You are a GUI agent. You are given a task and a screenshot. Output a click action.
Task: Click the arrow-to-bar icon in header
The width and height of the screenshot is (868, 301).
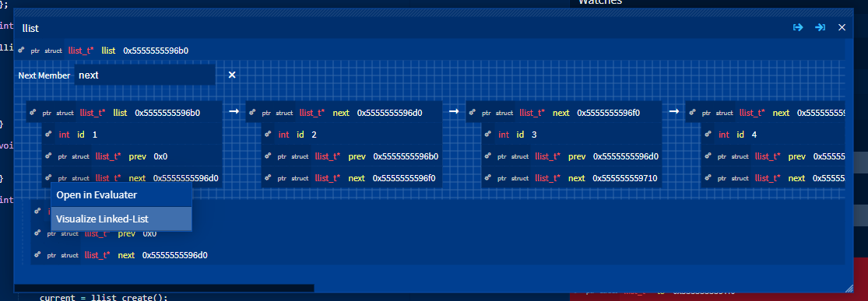coord(820,27)
